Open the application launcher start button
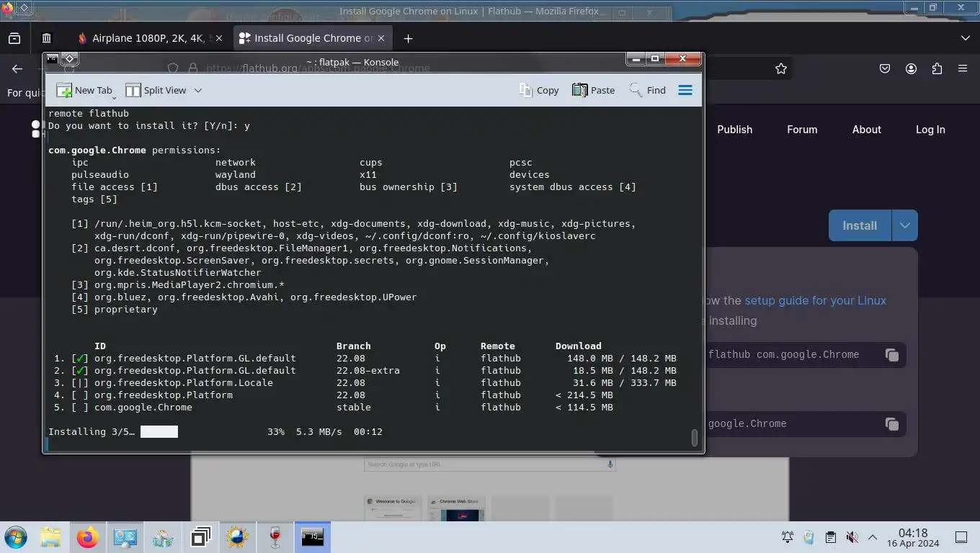The width and height of the screenshot is (980, 553). (16, 537)
